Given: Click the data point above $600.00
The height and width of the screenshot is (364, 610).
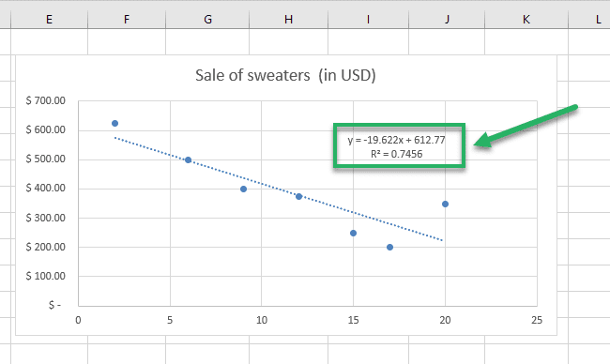Looking at the screenshot, I should click(x=114, y=123).
